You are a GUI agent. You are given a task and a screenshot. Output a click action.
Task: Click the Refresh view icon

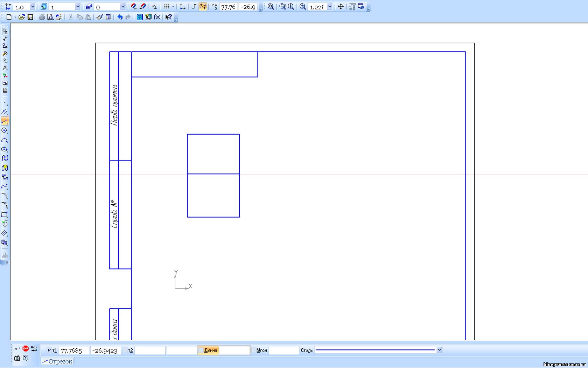(361, 7)
